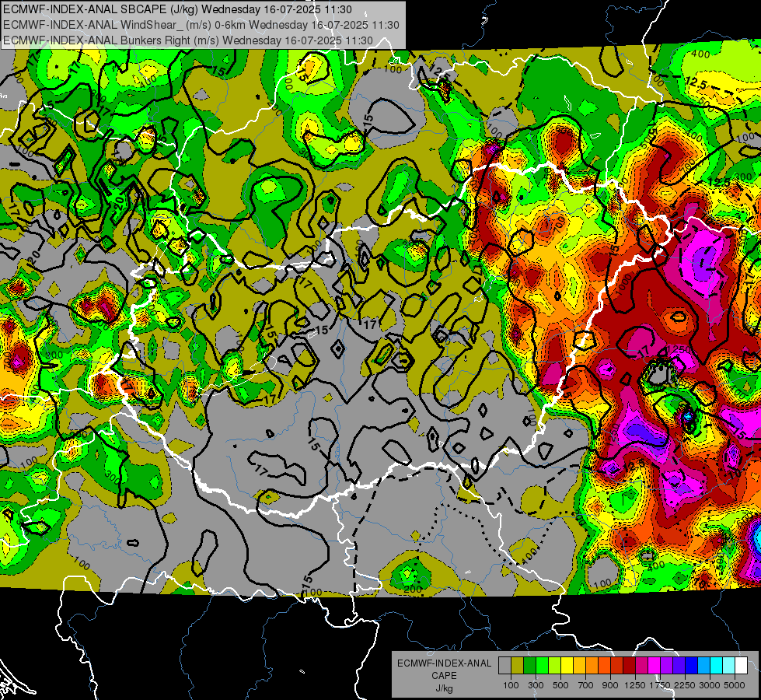Click the legend value 300
This screenshot has height=700, width=761.
(536, 685)
